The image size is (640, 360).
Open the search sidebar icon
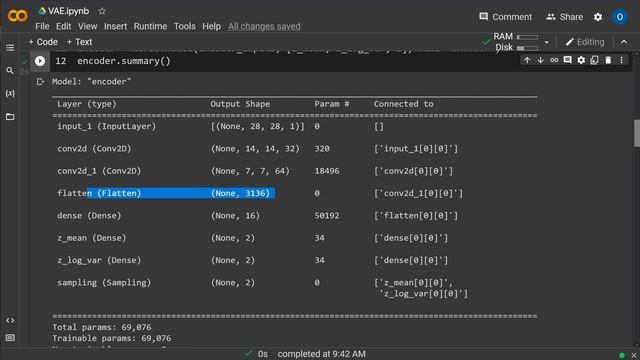coord(10,71)
